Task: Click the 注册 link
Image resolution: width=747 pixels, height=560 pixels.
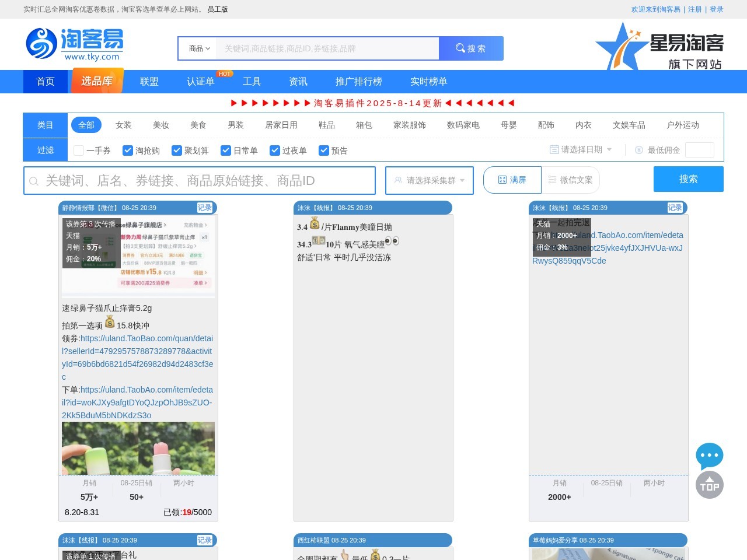Action: tap(695, 9)
